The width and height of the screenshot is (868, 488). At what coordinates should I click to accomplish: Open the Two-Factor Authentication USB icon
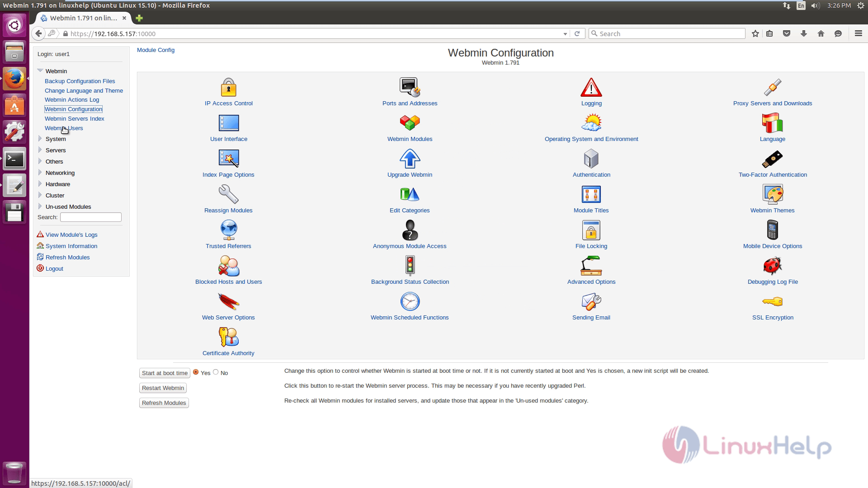pyautogui.click(x=772, y=159)
